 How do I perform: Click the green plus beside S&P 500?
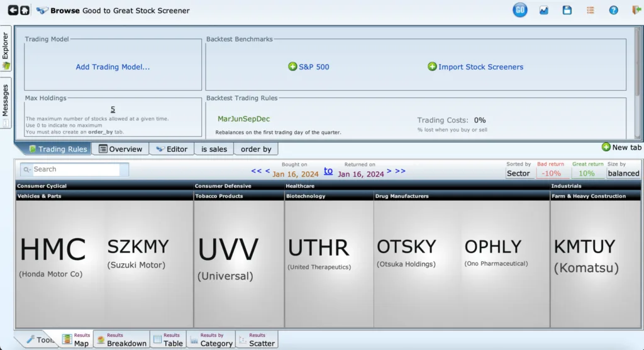coord(292,67)
